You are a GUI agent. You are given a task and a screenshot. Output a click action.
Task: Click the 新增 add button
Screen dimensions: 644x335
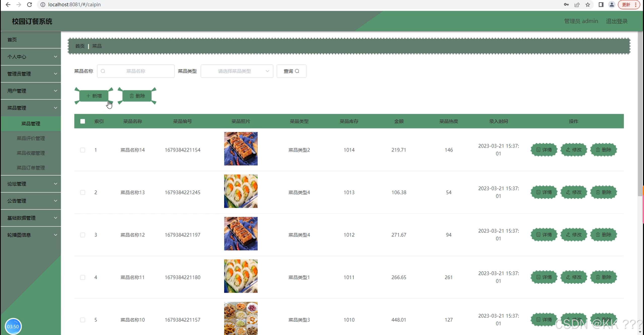pyautogui.click(x=94, y=96)
